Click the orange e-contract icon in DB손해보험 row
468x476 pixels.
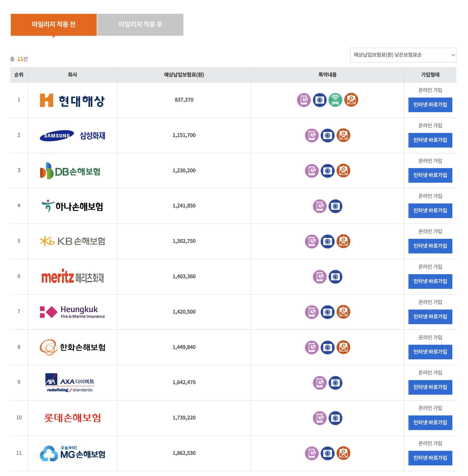click(x=344, y=170)
